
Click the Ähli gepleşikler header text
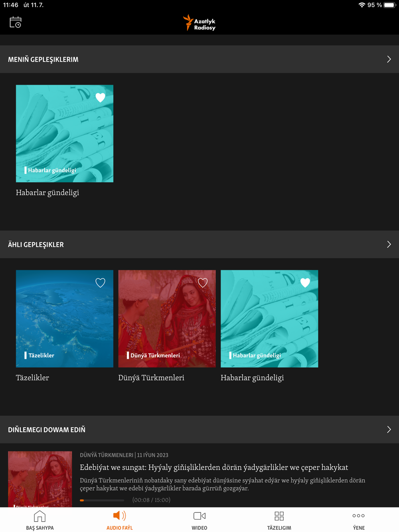36,244
